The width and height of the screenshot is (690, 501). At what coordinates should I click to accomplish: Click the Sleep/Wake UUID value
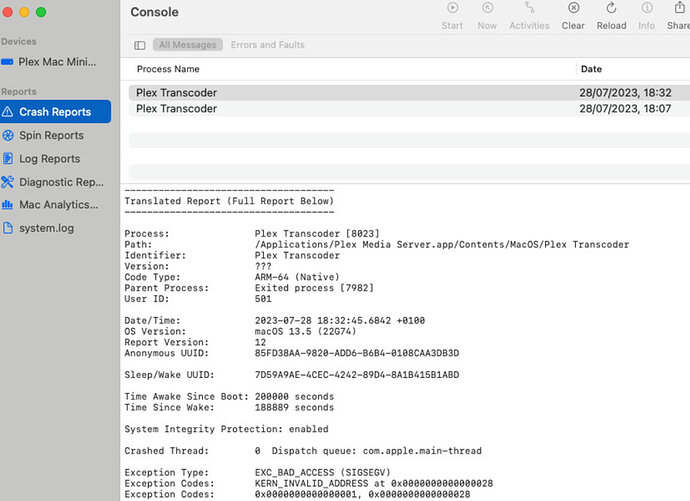[357, 375]
